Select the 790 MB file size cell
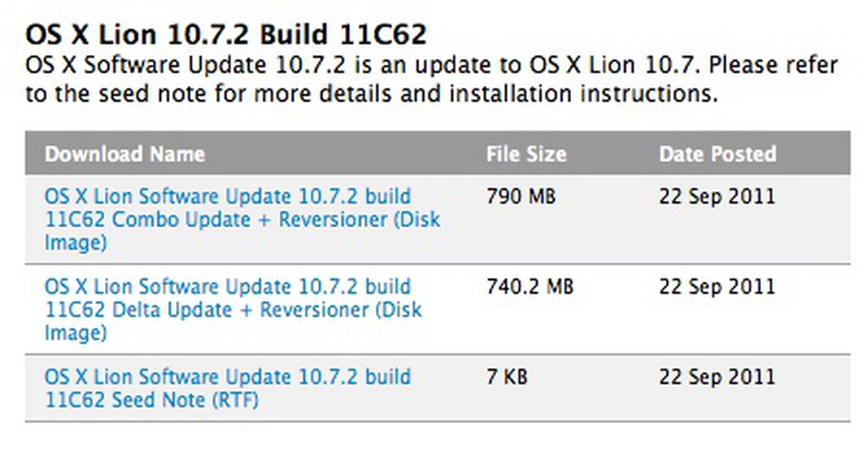Image resolution: width=868 pixels, height=459 pixels. click(521, 196)
